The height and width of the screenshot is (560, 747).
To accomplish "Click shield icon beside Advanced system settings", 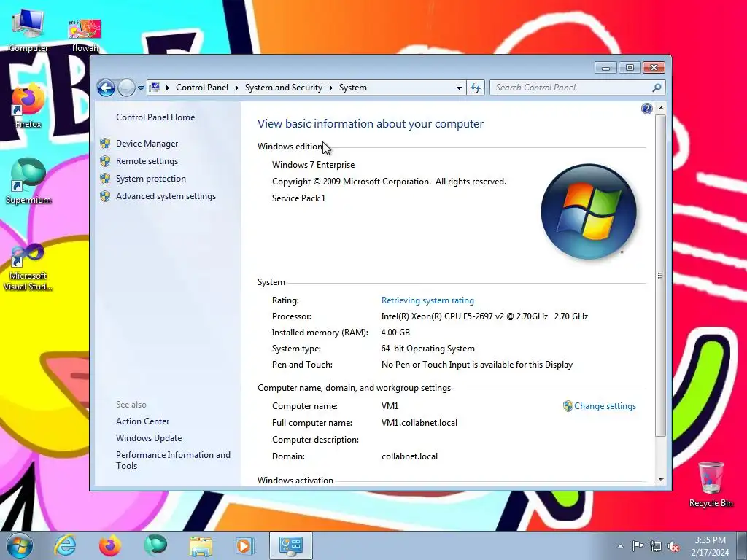I will pyautogui.click(x=105, y=196).
